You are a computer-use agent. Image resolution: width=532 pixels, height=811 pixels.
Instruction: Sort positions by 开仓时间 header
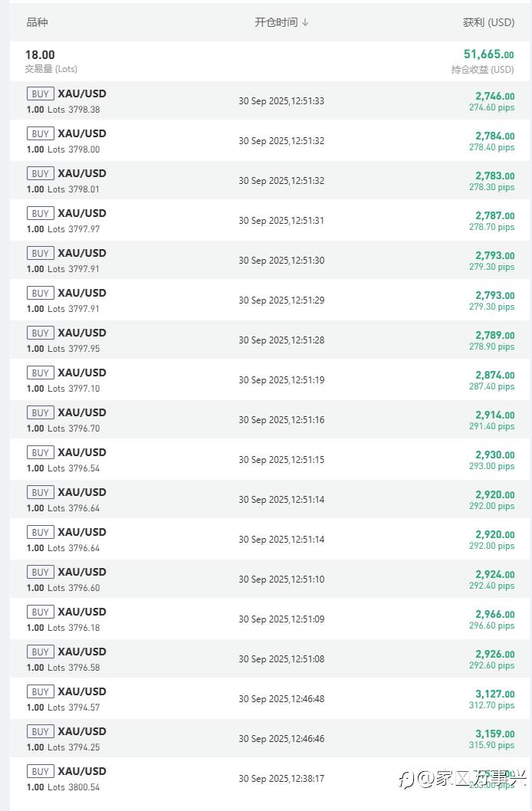tap(276, 23)
